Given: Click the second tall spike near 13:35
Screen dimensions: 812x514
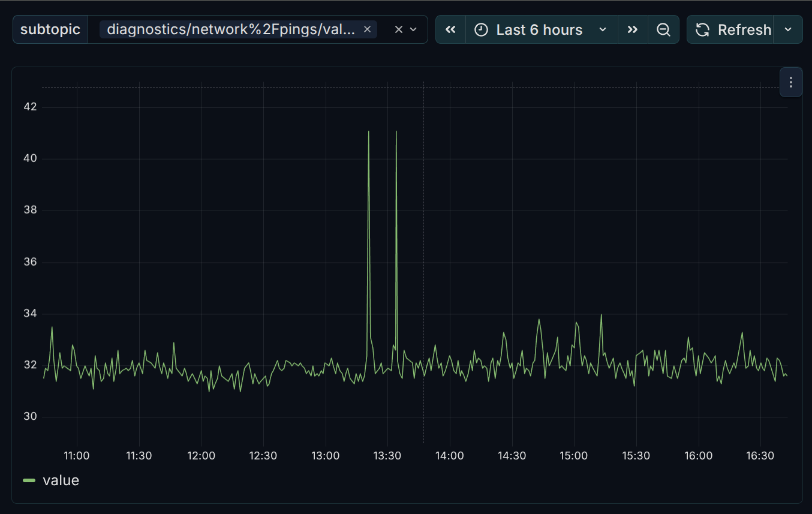Looking at the screenshot, I should click(396, 132).
